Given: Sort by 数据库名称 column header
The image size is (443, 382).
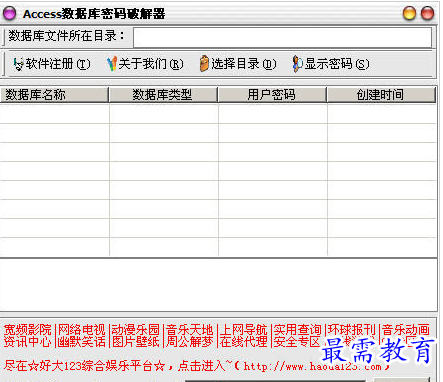Looking at the screenshot, I should click(x=55, y=95).
